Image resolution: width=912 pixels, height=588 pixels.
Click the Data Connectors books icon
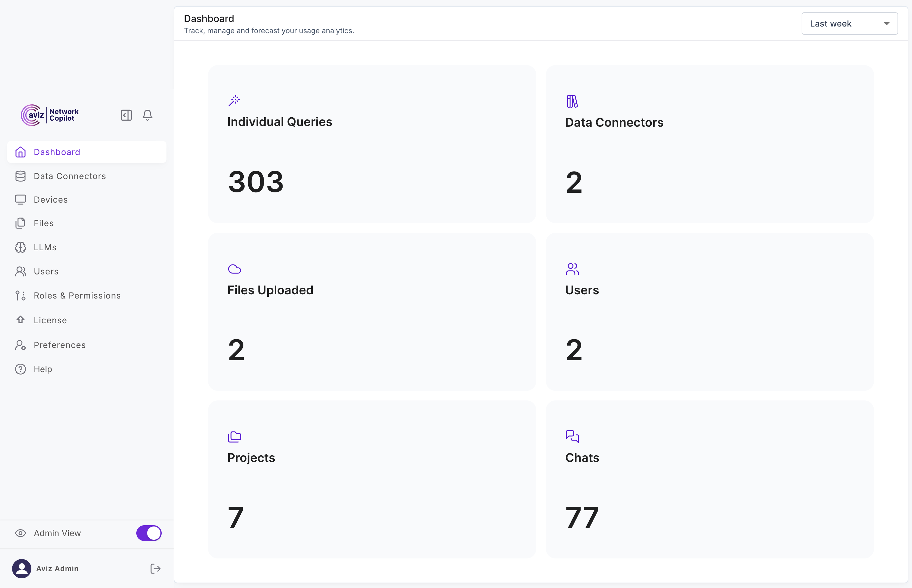coord(572,101)
